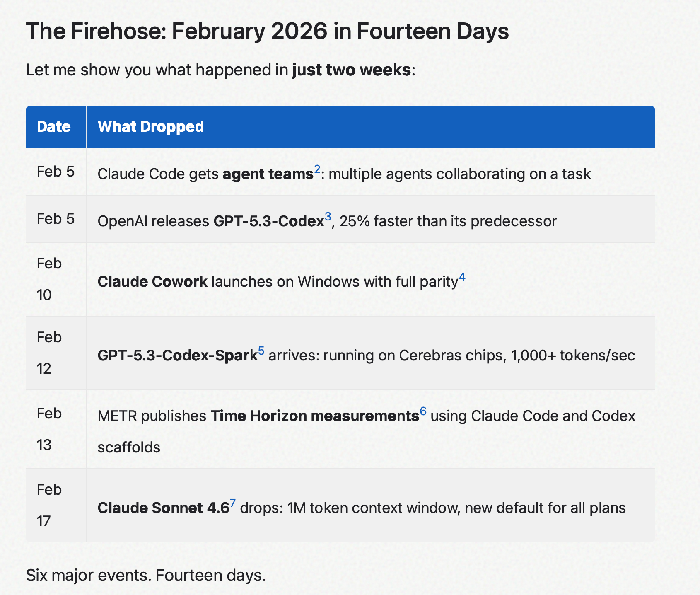Click the bold 'just two weeks' text
Screen dimensions: 700x595
351,70
